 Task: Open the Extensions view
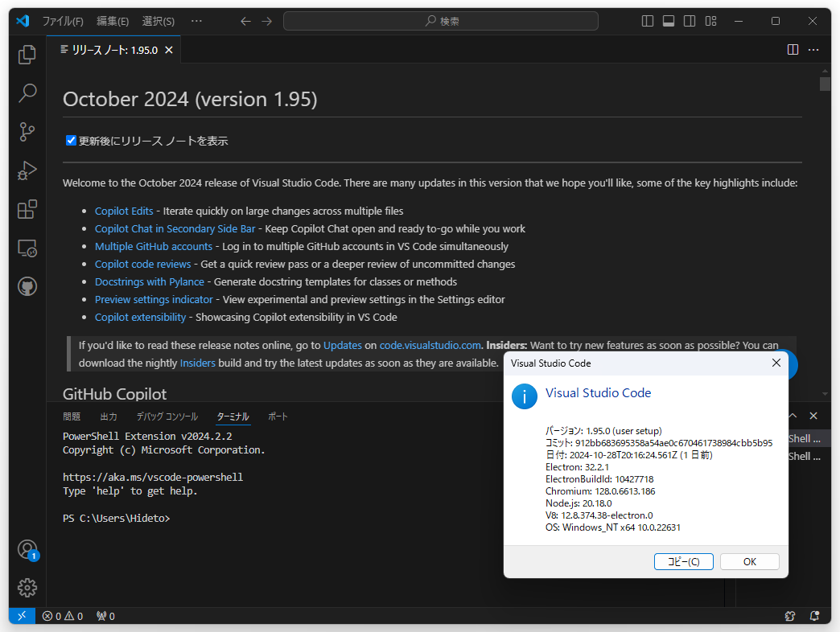[27, 208]
